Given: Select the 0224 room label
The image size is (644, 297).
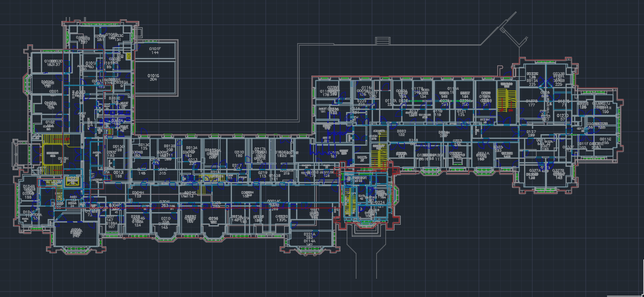Looking at the screenshot, I should point(380,203).
